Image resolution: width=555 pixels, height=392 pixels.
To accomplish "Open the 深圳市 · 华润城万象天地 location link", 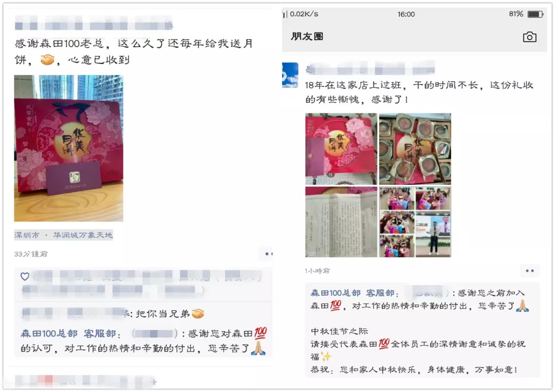I will tap(63, 235).
